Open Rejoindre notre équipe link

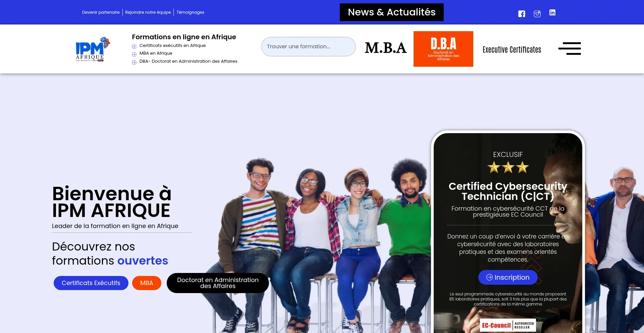coord(148,12)
